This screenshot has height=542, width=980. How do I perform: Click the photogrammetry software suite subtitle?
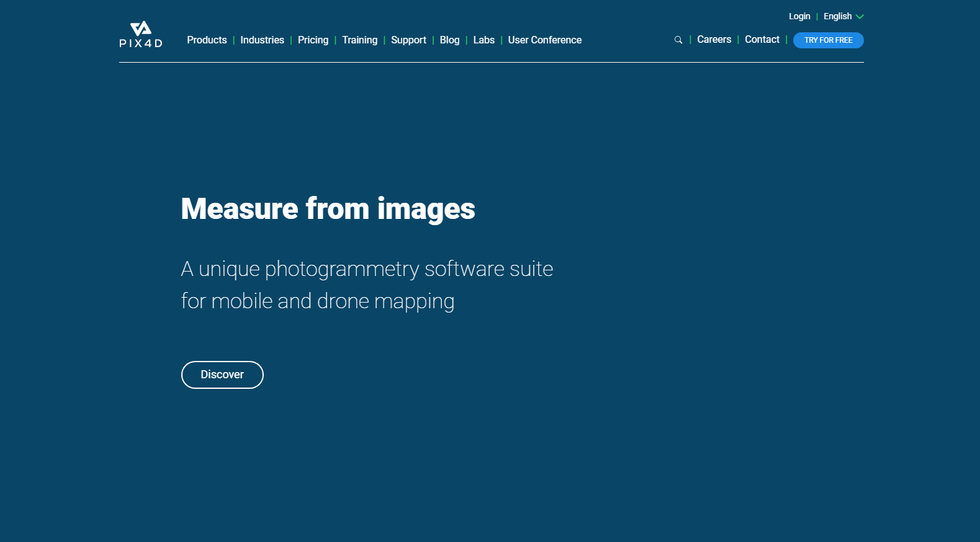pyautogui.click(x=367, y=285)
